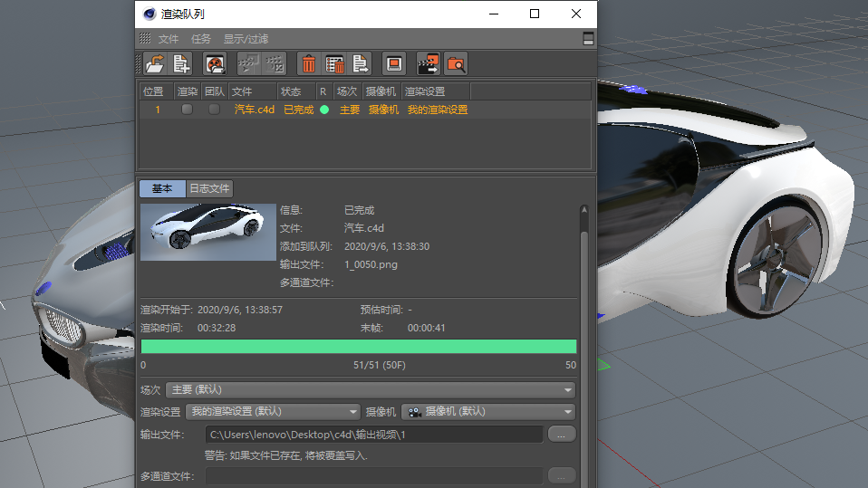Click the document with arrow export icon
Image resolution: width=868 pixels, height=488 pixels.
[361, 64]
